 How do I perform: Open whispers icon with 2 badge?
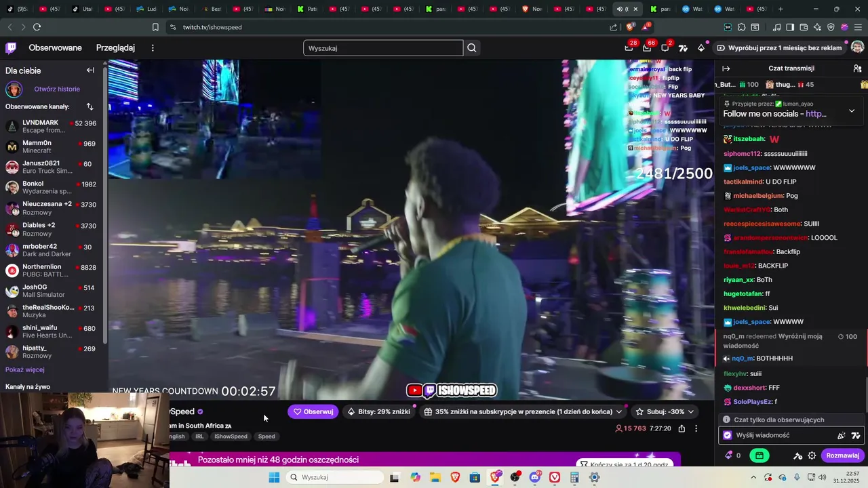click(665, 47)
